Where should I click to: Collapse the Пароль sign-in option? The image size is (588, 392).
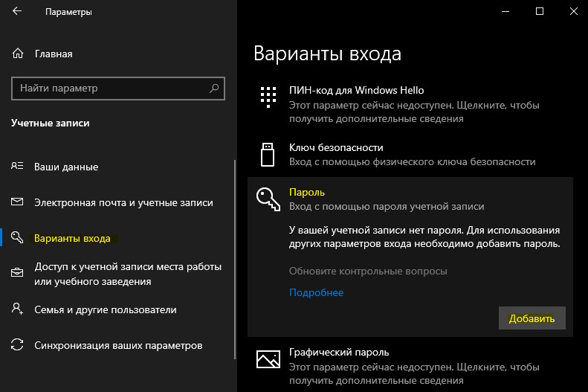click(x=410, y=199)
